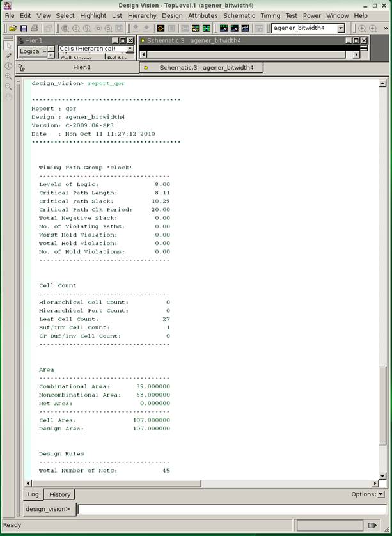Click the zoom in magnifier in left sidebar
392x536 pixels.
pos(8,76)
